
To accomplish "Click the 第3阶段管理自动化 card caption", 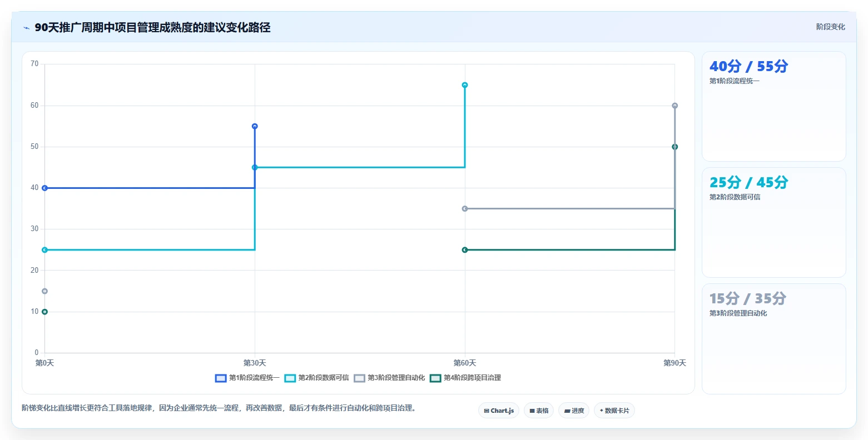I will coord(738,313).
